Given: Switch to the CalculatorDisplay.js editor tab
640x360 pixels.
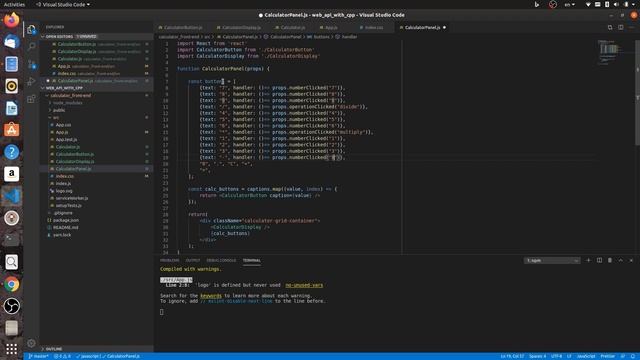Looking at the screenshot, I should click(241, 27).
